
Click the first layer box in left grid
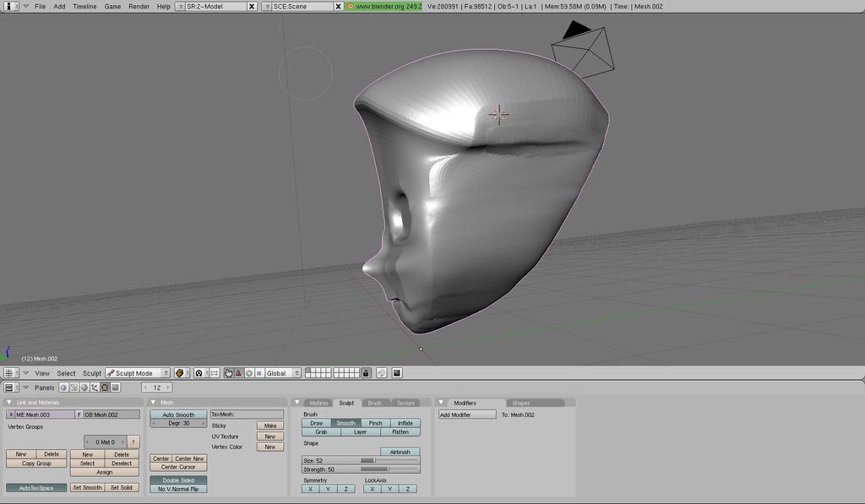308,371
